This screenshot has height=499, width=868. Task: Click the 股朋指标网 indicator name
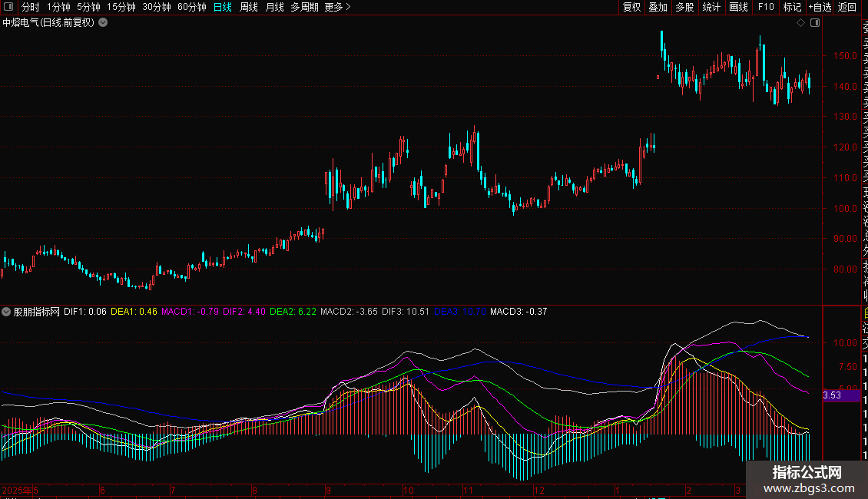click(37, 312)
